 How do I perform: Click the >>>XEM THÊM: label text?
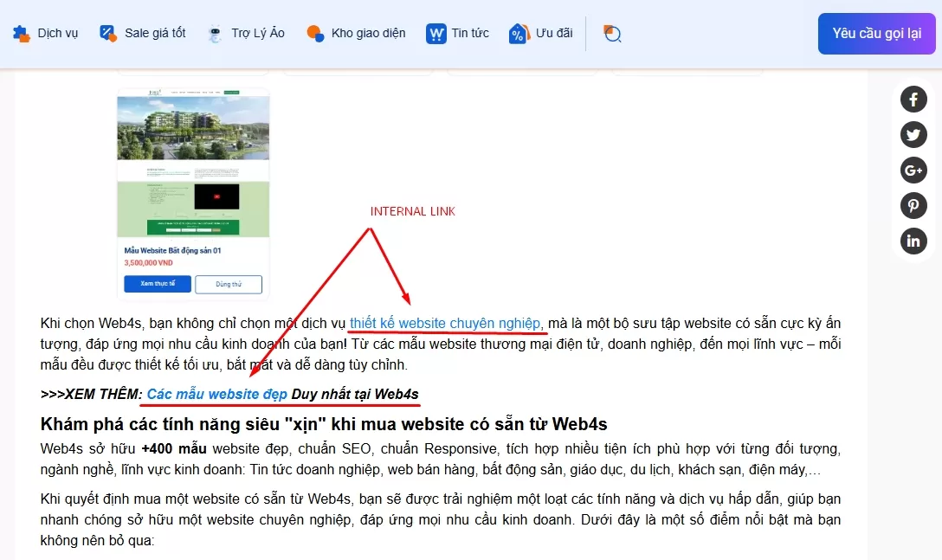point(91,394)
